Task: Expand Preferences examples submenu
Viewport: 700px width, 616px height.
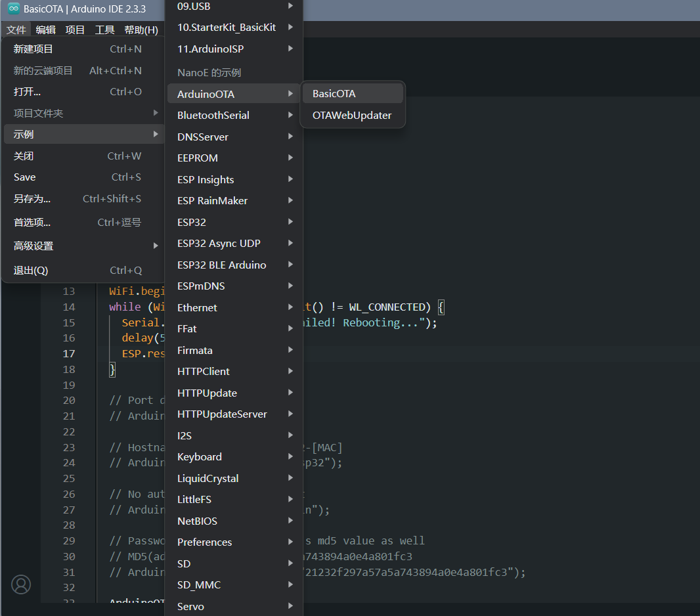Action: 234,542
